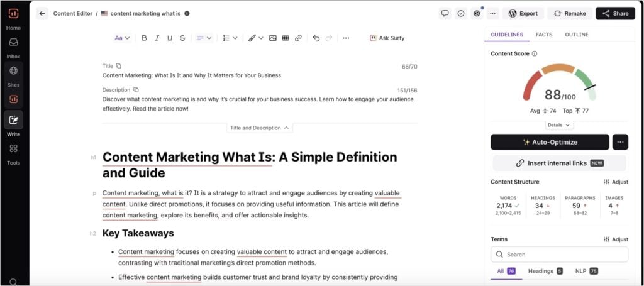This screenshot has height=286, width=644.
Task: Collapse the Title and Description section
Action: point(260,128)
